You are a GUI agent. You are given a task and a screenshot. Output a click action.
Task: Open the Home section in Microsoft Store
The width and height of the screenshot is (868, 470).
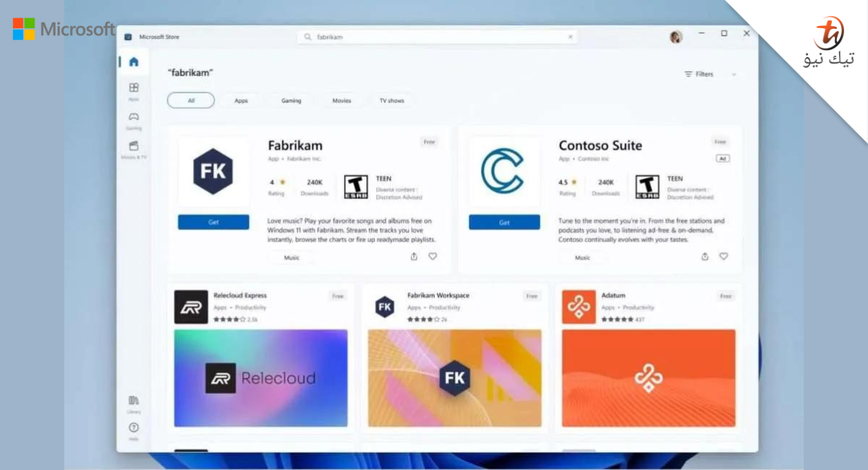[x=133, y=61]
